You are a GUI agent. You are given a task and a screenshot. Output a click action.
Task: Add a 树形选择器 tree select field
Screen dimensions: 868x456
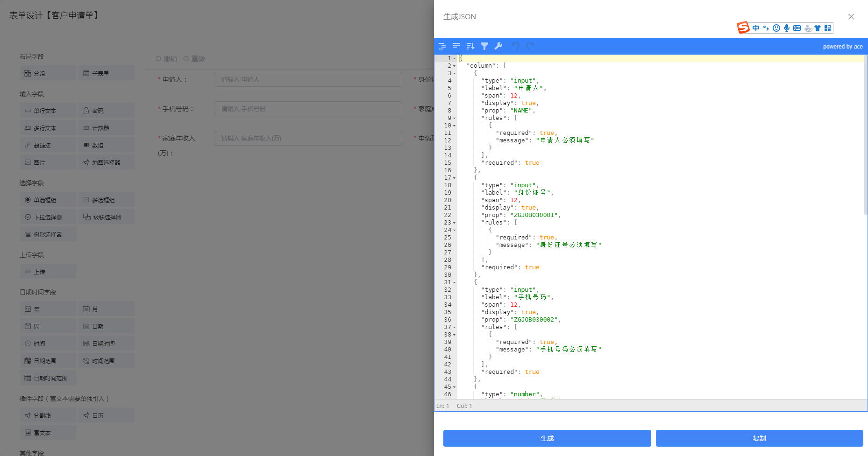click(x=48, y=234)
